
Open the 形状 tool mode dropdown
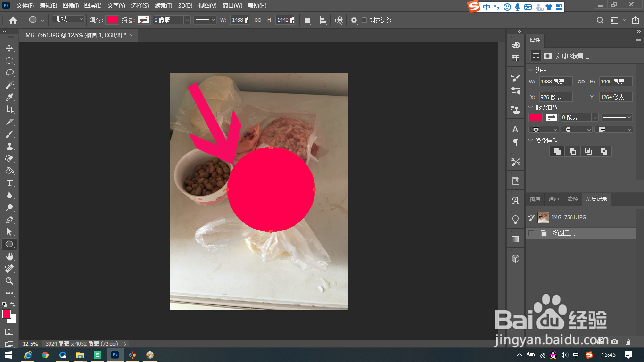pyautogui.click(x=68, y=19)
